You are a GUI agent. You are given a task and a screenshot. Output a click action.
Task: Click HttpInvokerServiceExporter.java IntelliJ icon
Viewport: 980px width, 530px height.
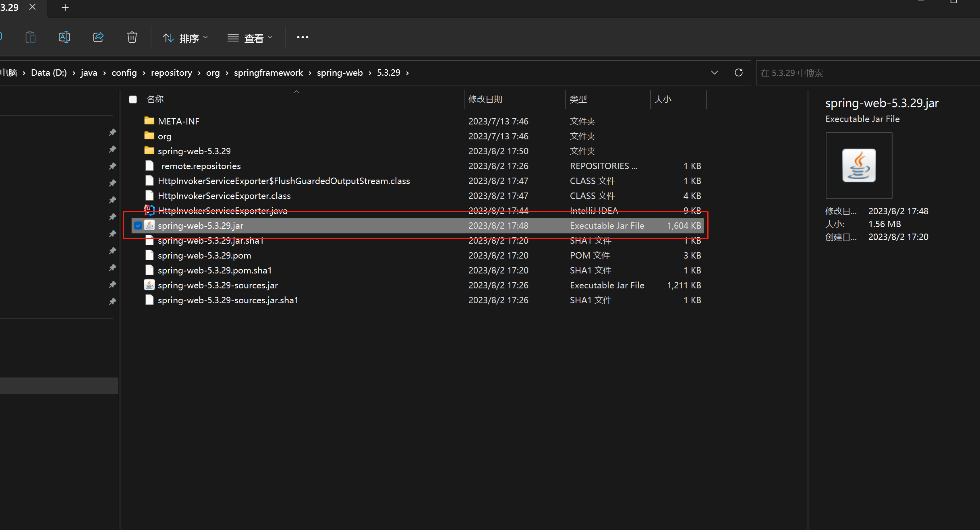(x=149, y=210)
